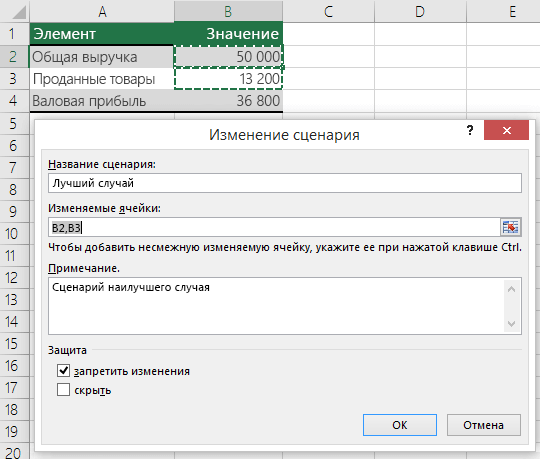
Task: Enable the скрыть checkbox
Action: click(x=63, y=390)
